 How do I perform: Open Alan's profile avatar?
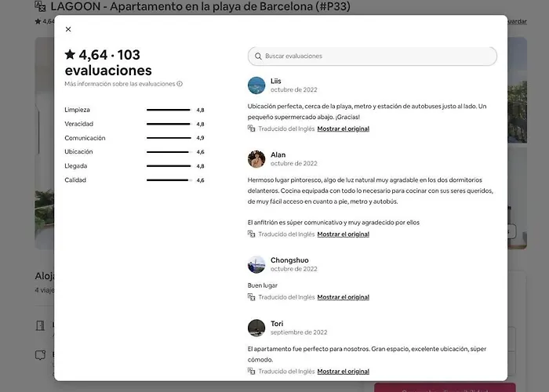coord(256,159)
